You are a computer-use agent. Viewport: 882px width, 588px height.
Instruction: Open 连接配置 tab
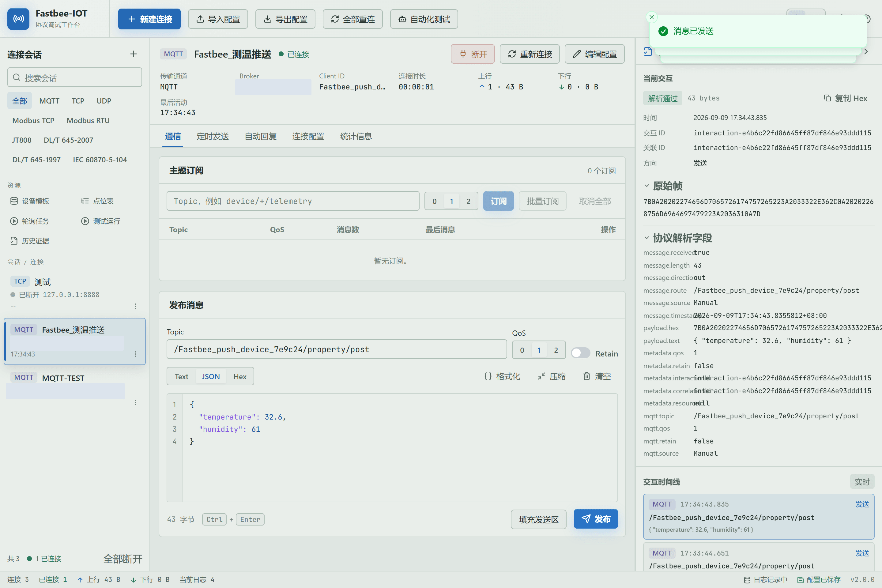click(x=308, y=136)
